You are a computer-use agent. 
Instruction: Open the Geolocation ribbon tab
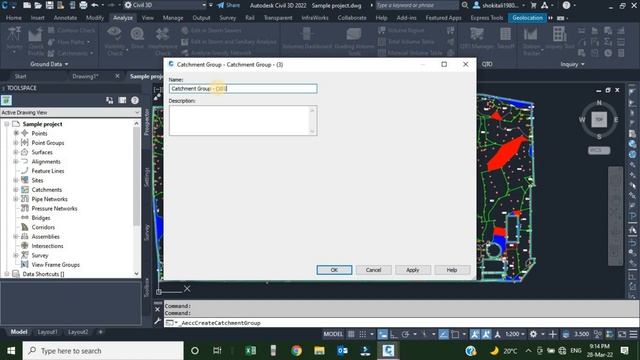527,18
